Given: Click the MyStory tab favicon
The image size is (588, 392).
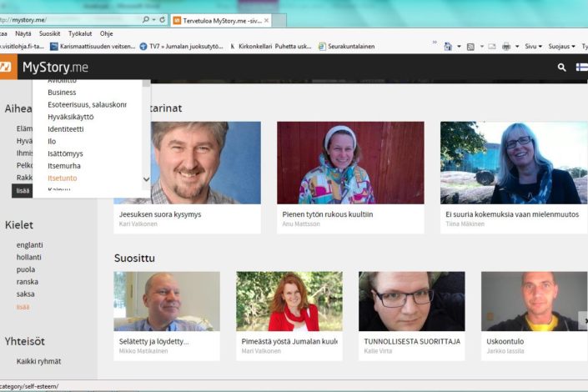Looking at the screenshot, I should 177,21.
